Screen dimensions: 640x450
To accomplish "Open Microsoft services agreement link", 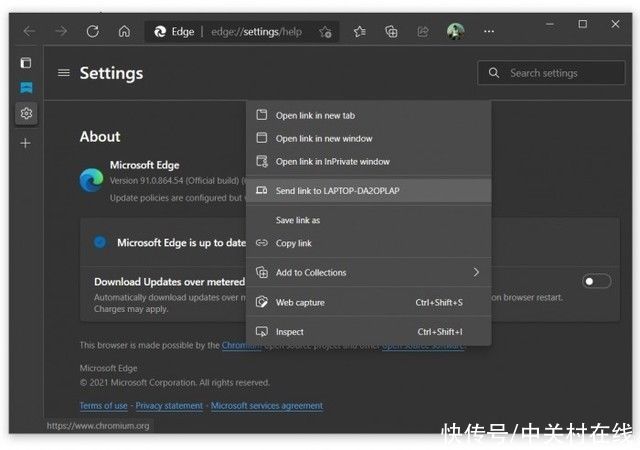I will pos(267,405).
